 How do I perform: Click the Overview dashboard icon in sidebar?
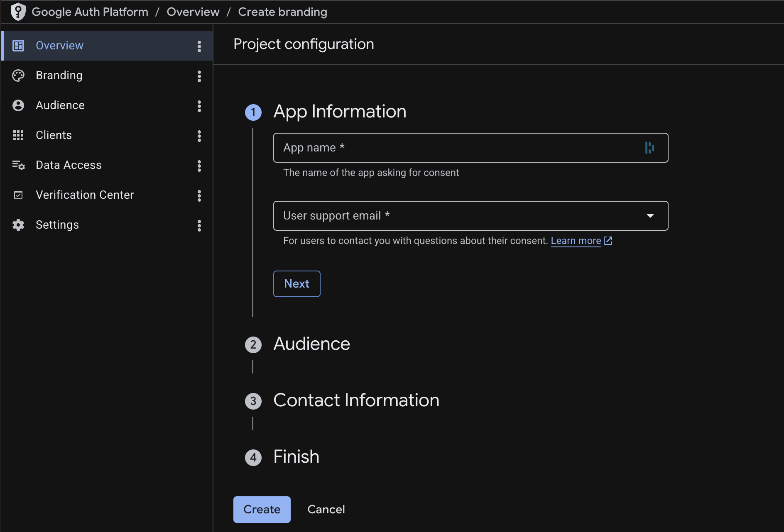point(18,46)
